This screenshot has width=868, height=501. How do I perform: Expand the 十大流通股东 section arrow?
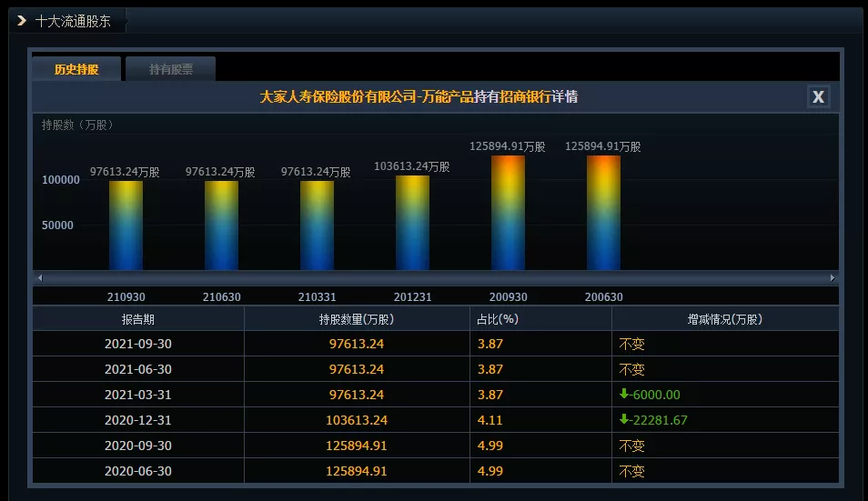click(x=22, y=21)
